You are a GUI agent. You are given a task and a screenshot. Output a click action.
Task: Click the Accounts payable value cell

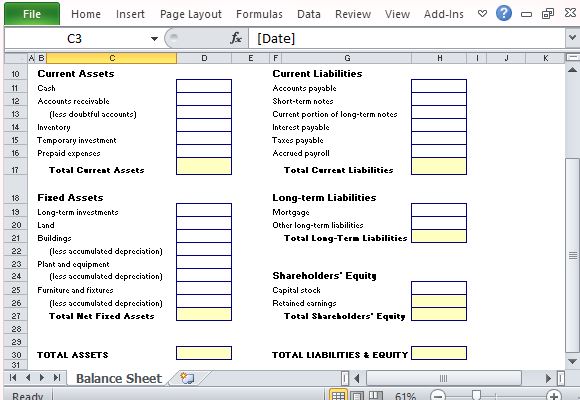[439, 86]
